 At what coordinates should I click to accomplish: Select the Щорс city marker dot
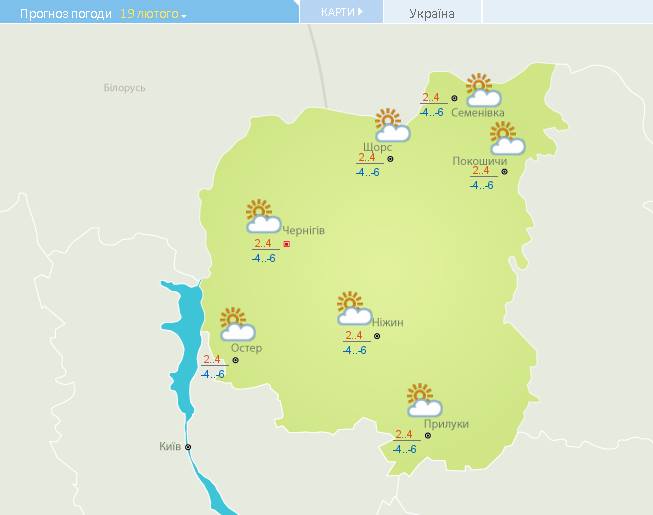point(390,159)
